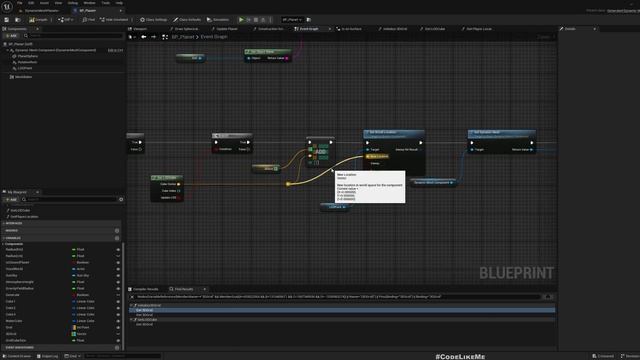640x360 pixels.
Task: Toggle visibility eye for first Float variable
Action: click(x=118, y=249)
